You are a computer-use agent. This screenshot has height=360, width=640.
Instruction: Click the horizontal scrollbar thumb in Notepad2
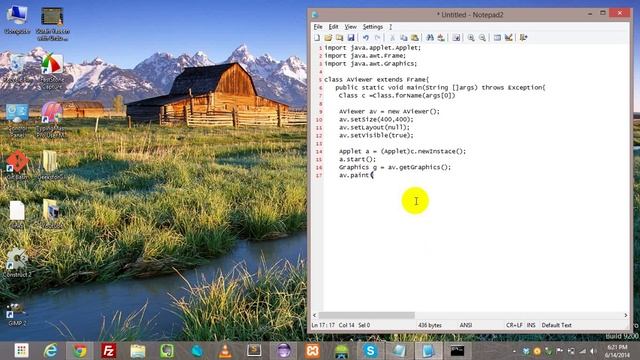click(366, 315)
